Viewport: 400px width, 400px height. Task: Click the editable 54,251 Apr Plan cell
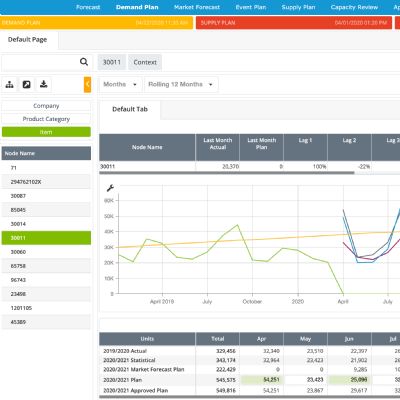tap(262, 380)
